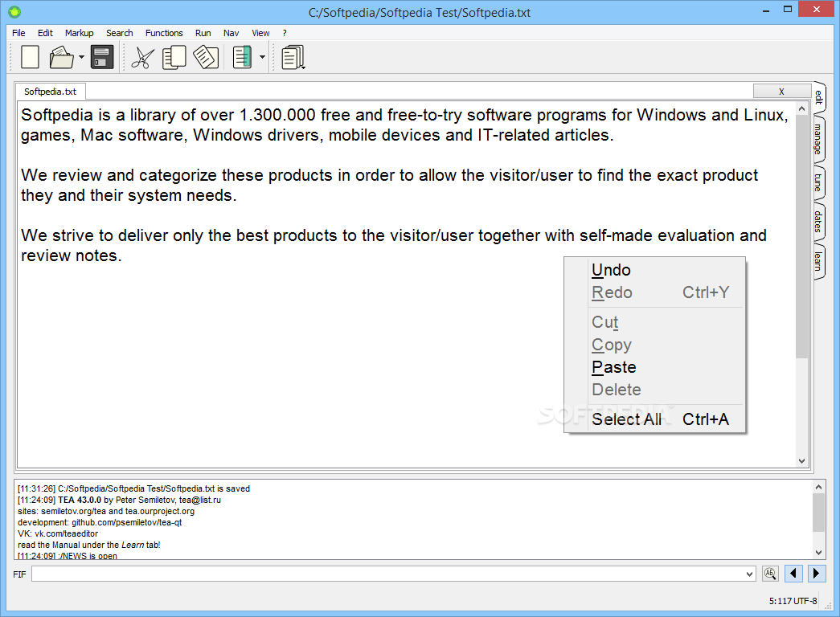Find next with the right arrow button
This screenshot has height=617, width=840.
point(817,574)
